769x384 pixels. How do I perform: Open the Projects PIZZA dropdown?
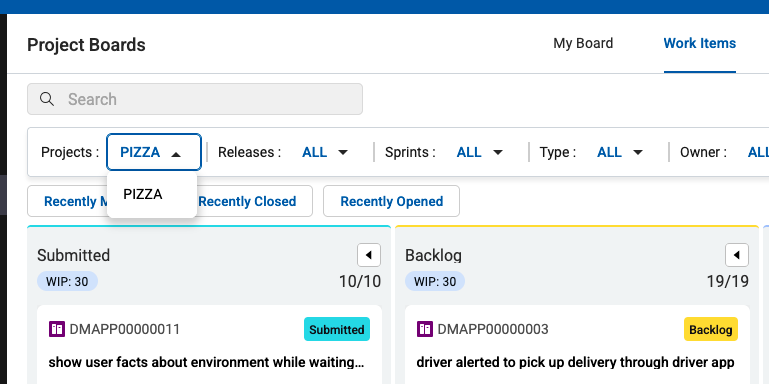coord(154,153)
